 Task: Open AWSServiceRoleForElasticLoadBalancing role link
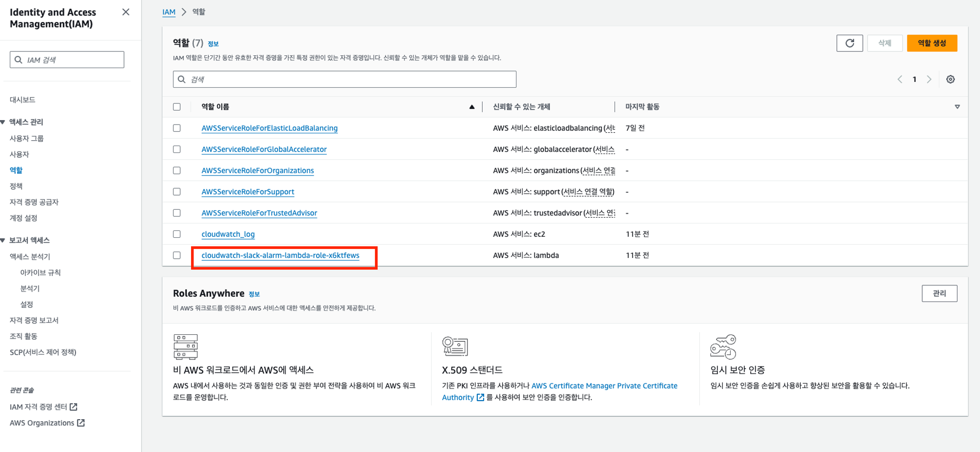coord(269,128)
